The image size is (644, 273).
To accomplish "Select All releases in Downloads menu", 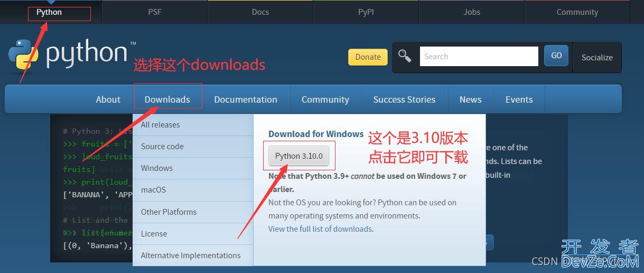I will pos(193,125).
